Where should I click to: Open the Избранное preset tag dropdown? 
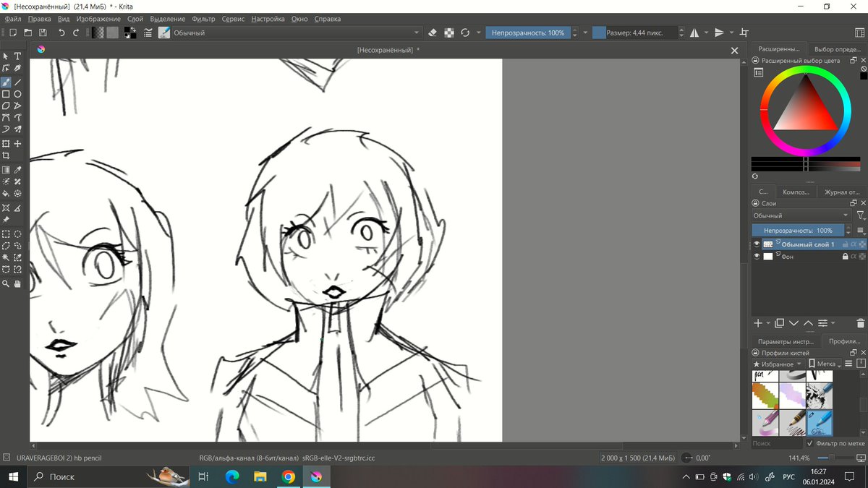[778, 364]
